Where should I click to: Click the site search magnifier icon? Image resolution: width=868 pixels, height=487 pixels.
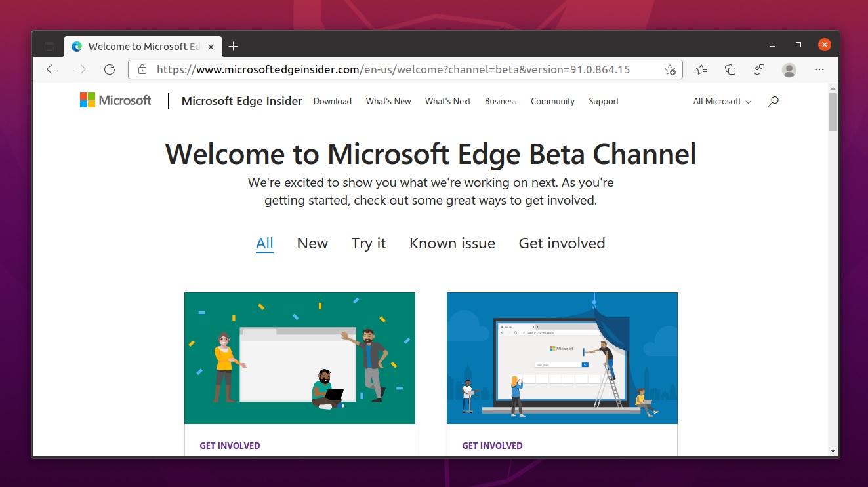[x=774, y=101]
